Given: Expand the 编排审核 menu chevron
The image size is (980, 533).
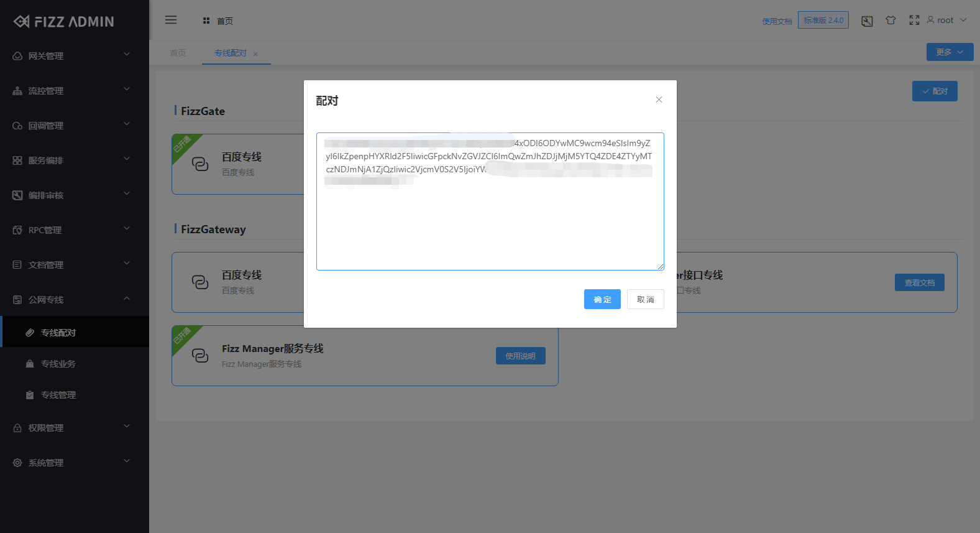Looking at the screenshot, I should 127,193.
